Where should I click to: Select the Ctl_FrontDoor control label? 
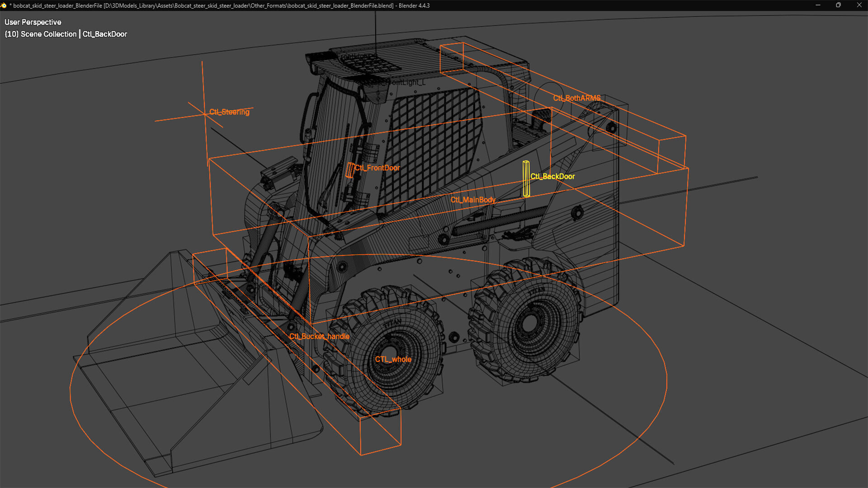point(377,168)
